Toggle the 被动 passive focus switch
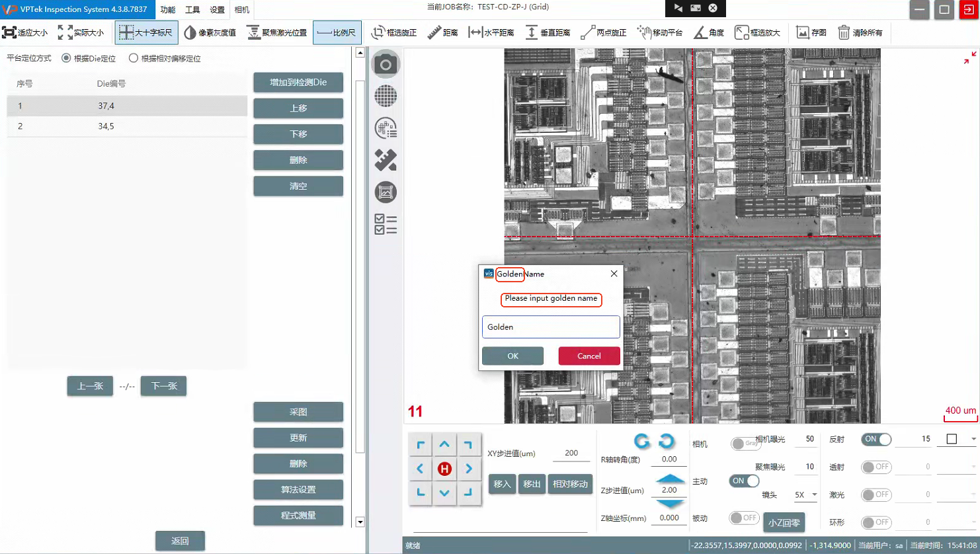The height and width of the screenshot is (554, 980). [744, 518]
